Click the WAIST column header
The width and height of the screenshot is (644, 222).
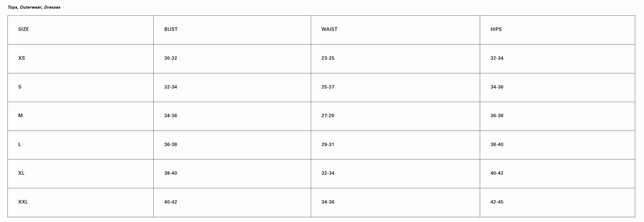pos(329,29)
